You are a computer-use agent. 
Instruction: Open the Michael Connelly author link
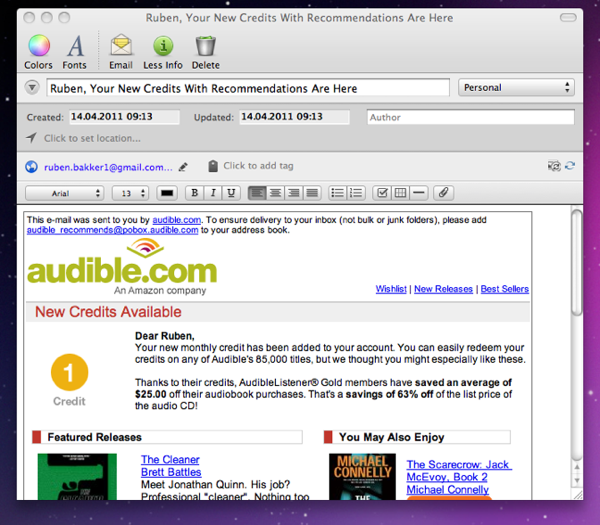(x=448, y=490)
